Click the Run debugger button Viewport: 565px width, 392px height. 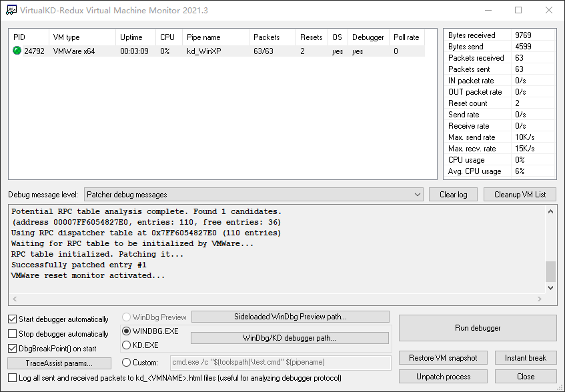[x=478, y=328]
